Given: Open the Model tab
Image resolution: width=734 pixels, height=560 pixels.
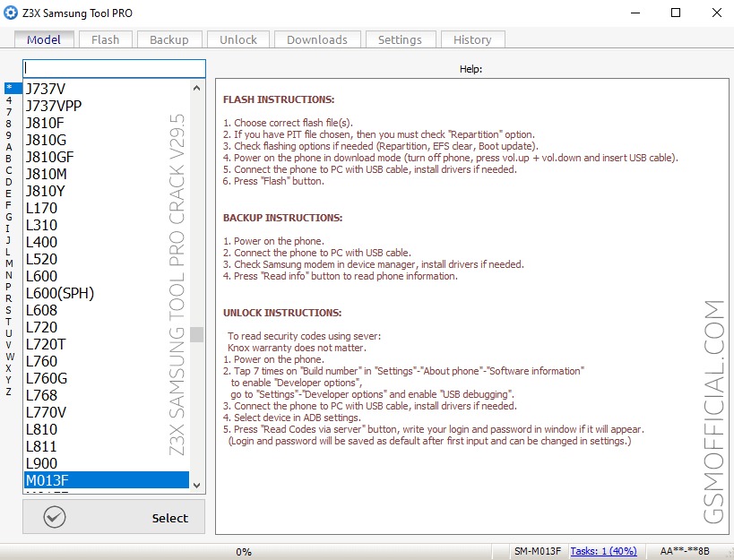Looking at the screenshot, I should 44,39.
